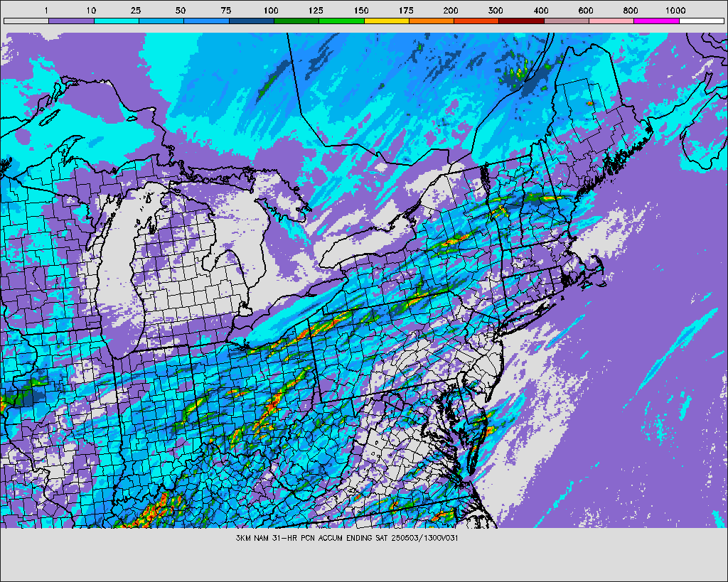This screenshot has width=728, height=582.
Task: Click the legend value "200"
Action: tap(451, 10)
